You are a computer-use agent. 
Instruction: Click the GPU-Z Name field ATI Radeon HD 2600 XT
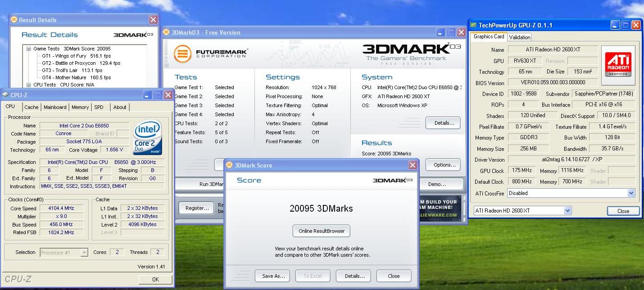pos(553,50)
